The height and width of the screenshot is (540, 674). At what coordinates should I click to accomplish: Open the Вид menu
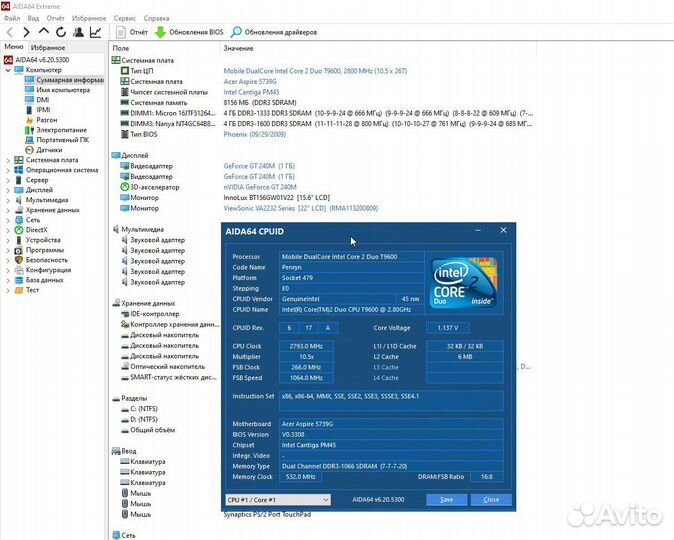coord(33,18)
